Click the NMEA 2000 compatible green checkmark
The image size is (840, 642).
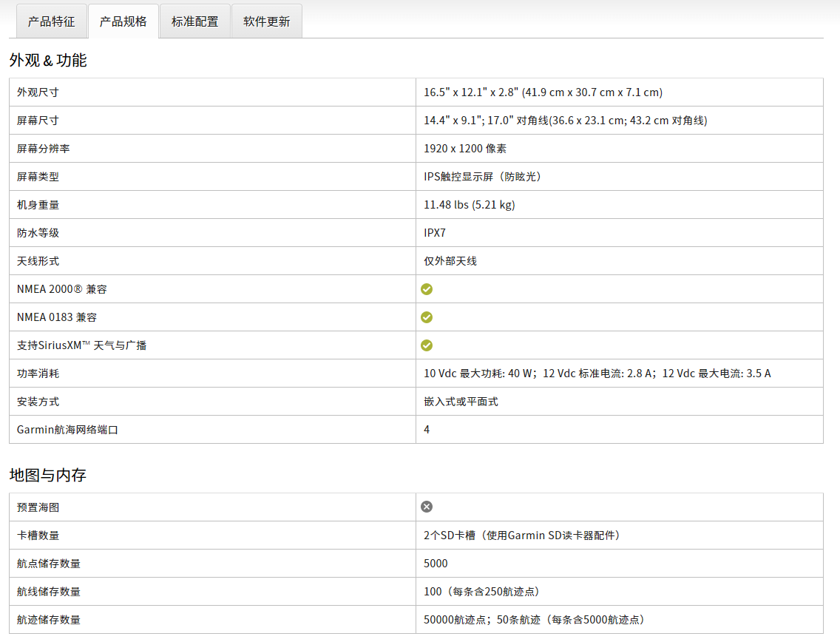point(427,289)
